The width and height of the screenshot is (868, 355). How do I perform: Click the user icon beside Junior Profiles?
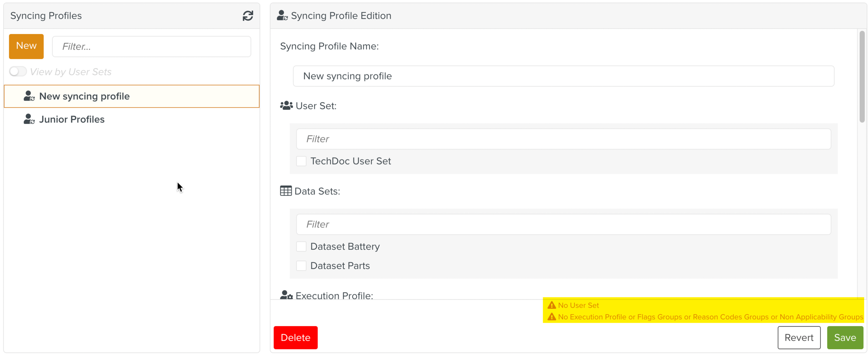(29, 119)
